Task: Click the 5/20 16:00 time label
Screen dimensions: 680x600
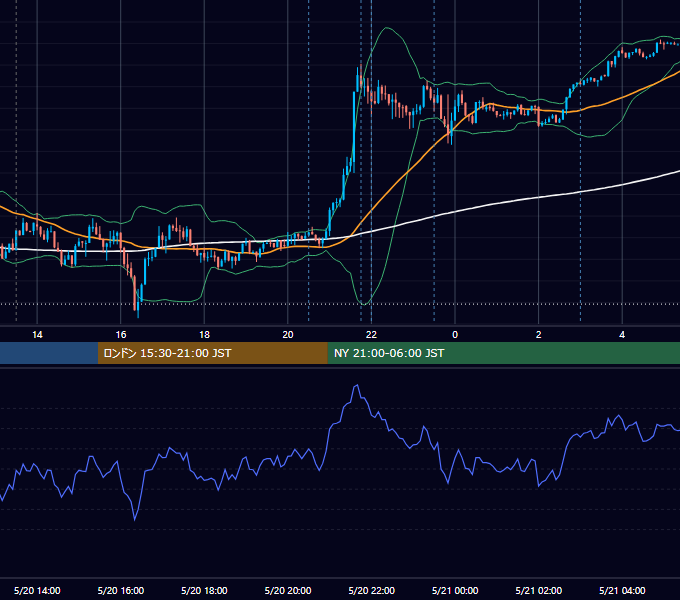Action: coord(121,590)
